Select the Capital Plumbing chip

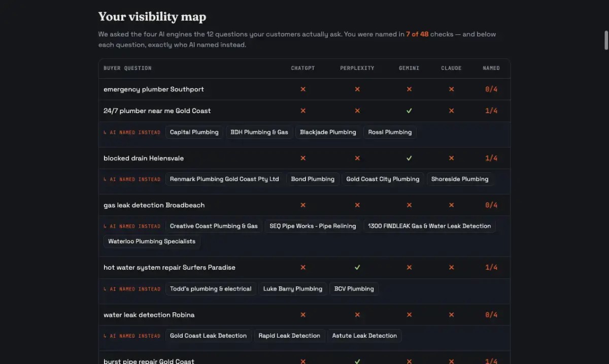(194, 132)
